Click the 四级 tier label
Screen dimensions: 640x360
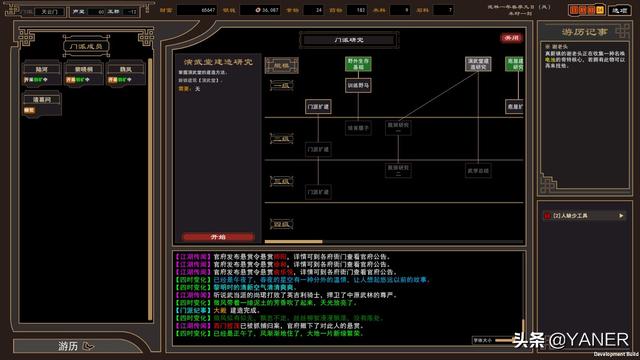tap(282, 224)
